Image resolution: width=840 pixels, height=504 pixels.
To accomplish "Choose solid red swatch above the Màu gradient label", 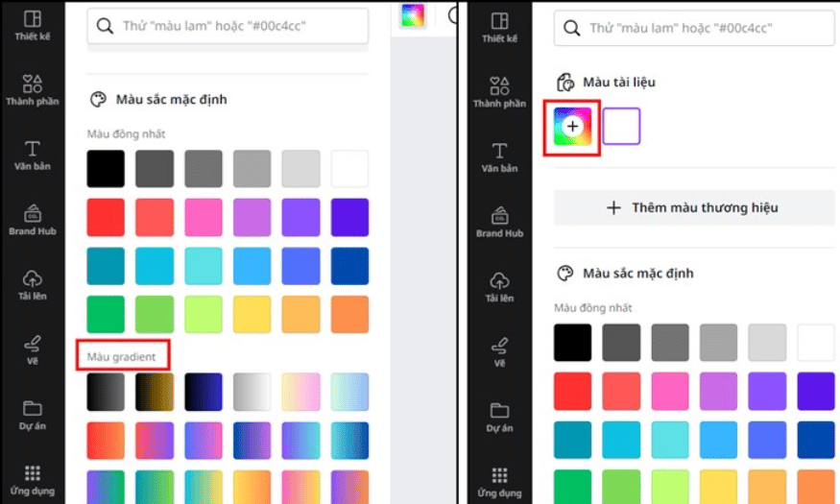I will click(x=106, y=218).
